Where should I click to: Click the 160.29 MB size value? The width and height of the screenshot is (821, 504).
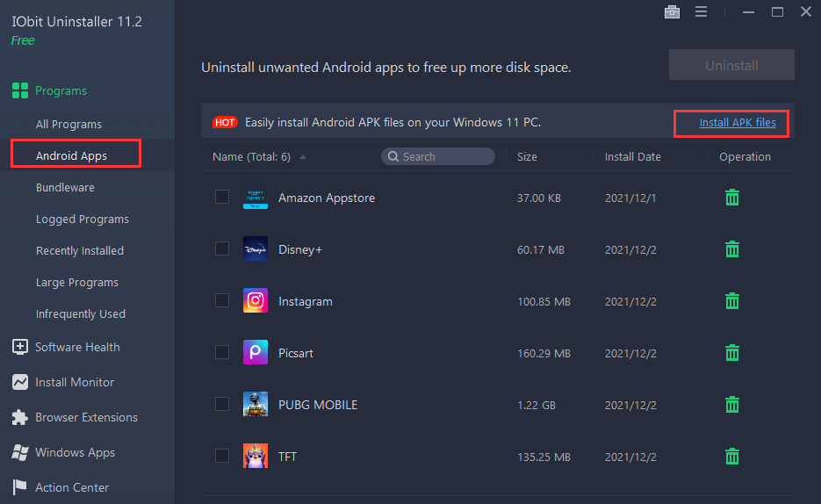coord(544,353)
